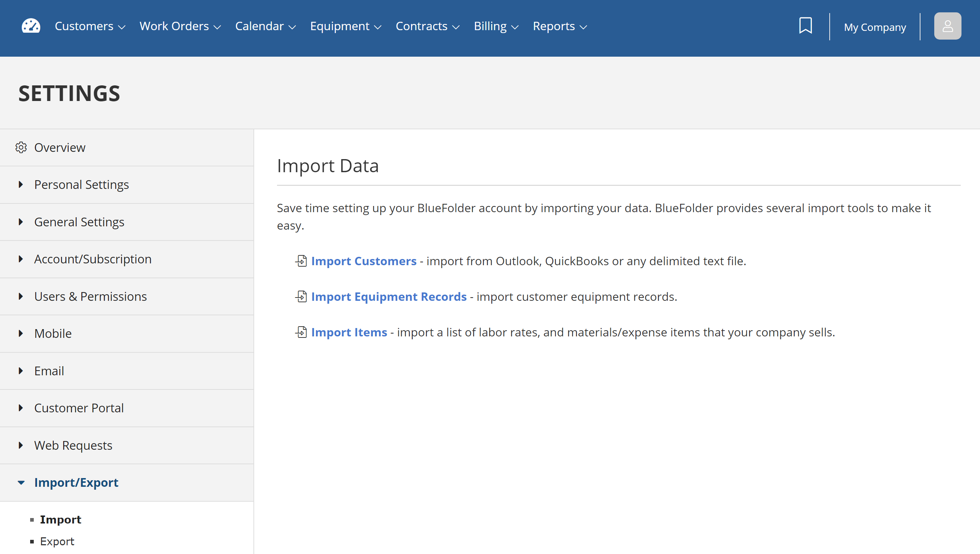Click the Overview gear icon
This screenshot has width=980, height=554.
[x=21, y=147]
